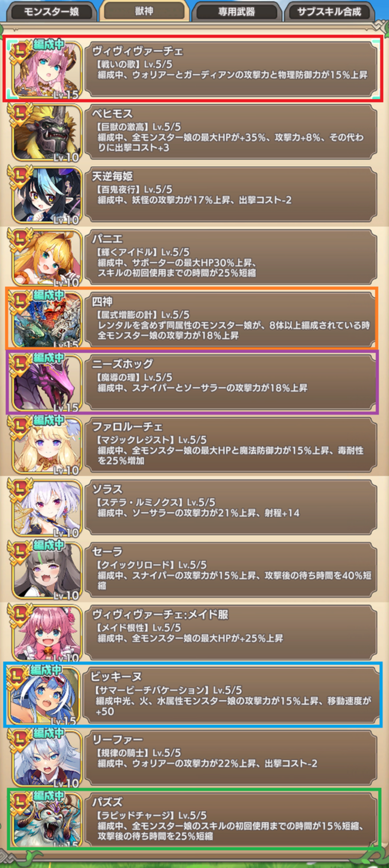Image resolution: width=389 pixels, height=868 pixels.
Task: Select the 獣神 tab
Action: point(144,11)
